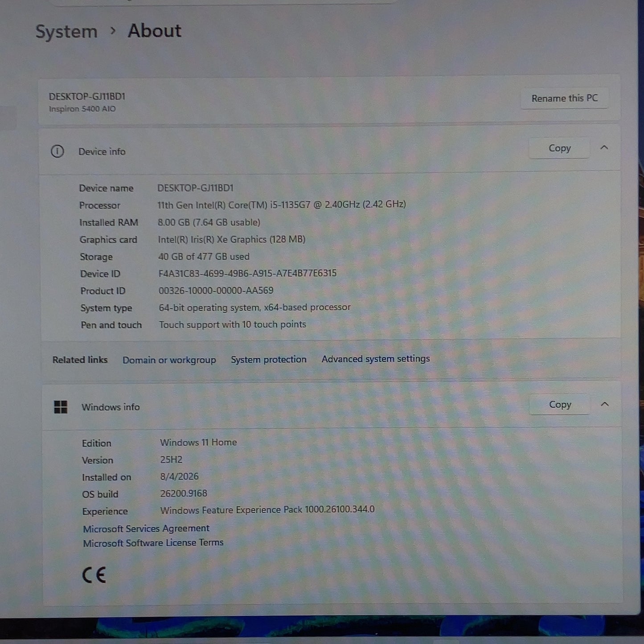Click the Graphics card row label
The width and height of the screenshot is (644, 644).
click(x=108, y=240)
